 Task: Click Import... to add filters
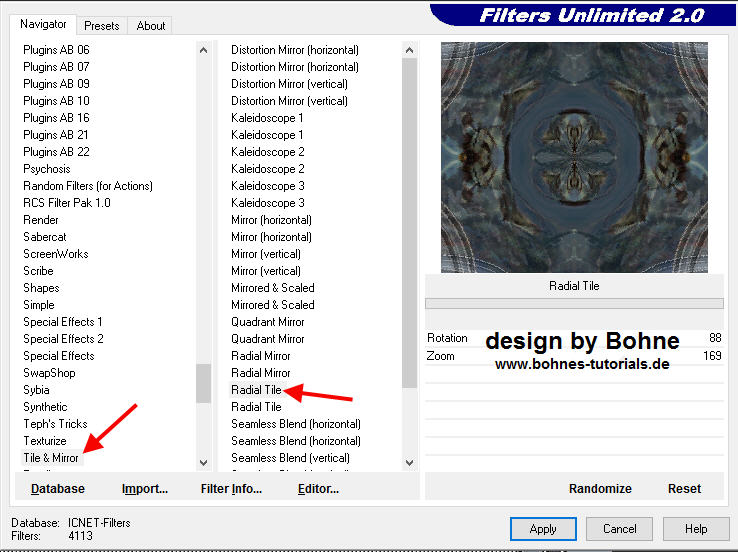tap(145, 489)
